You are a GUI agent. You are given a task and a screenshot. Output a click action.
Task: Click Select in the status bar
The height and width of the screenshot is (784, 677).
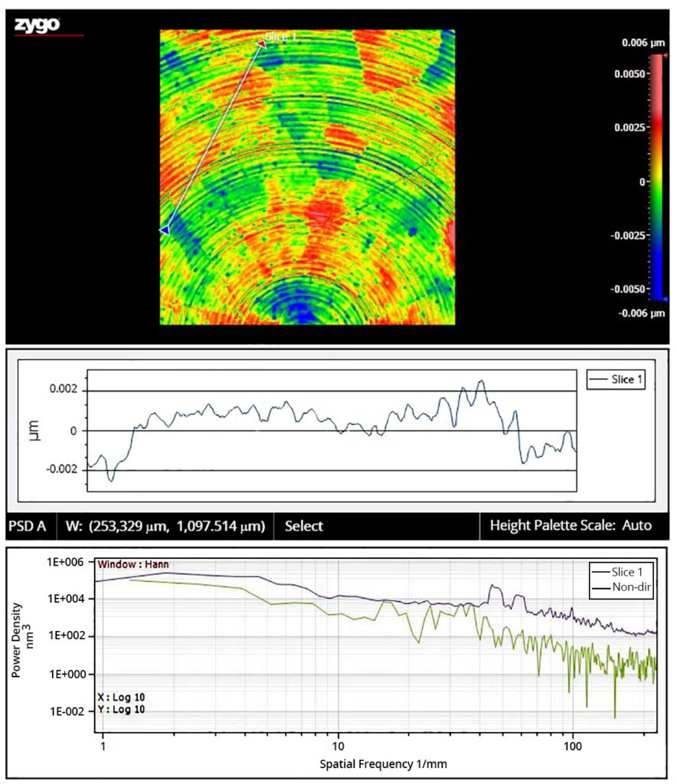(x=303, y=526)
